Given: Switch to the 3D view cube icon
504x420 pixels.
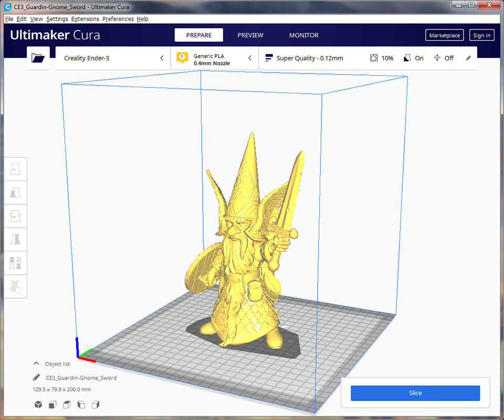Looking at the screenshot, I should pos(38,405).
